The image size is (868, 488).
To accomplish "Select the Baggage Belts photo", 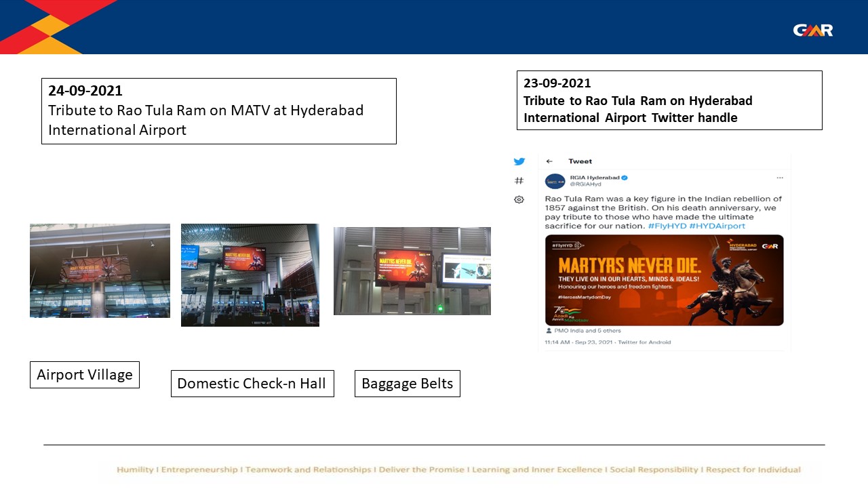I will tap(412, 271).
